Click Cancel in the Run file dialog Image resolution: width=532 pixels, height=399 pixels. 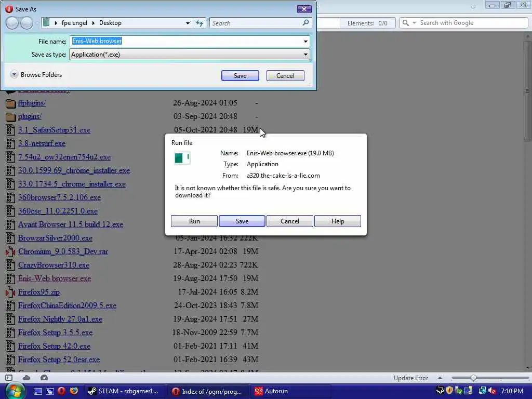290,221
